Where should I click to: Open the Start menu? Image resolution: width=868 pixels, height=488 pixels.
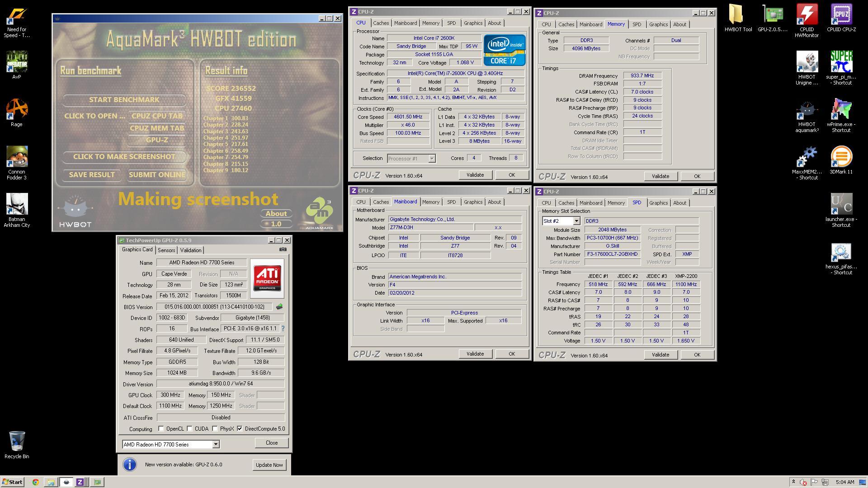(x=12, y=482)
